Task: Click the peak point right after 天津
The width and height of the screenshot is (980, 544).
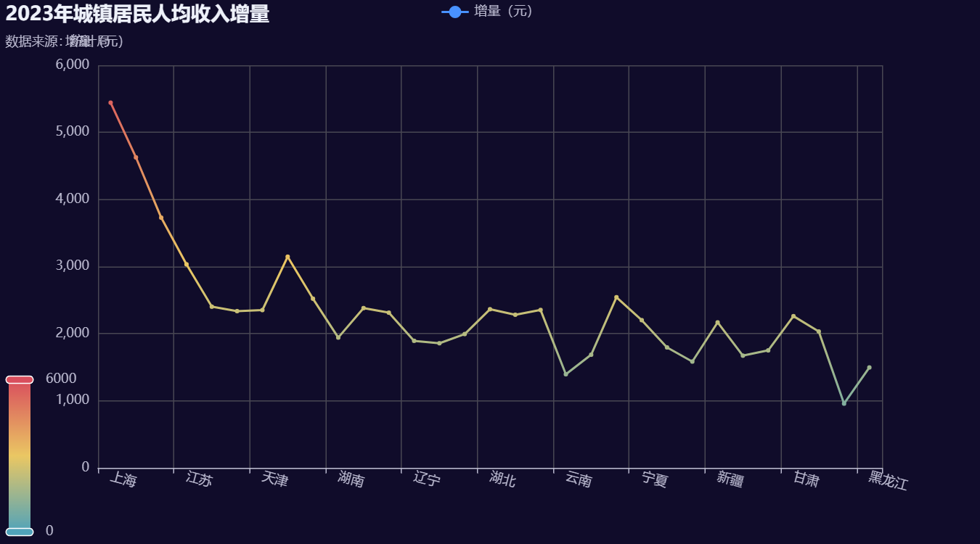Action: pyautogui.click(x=287, y=257)
